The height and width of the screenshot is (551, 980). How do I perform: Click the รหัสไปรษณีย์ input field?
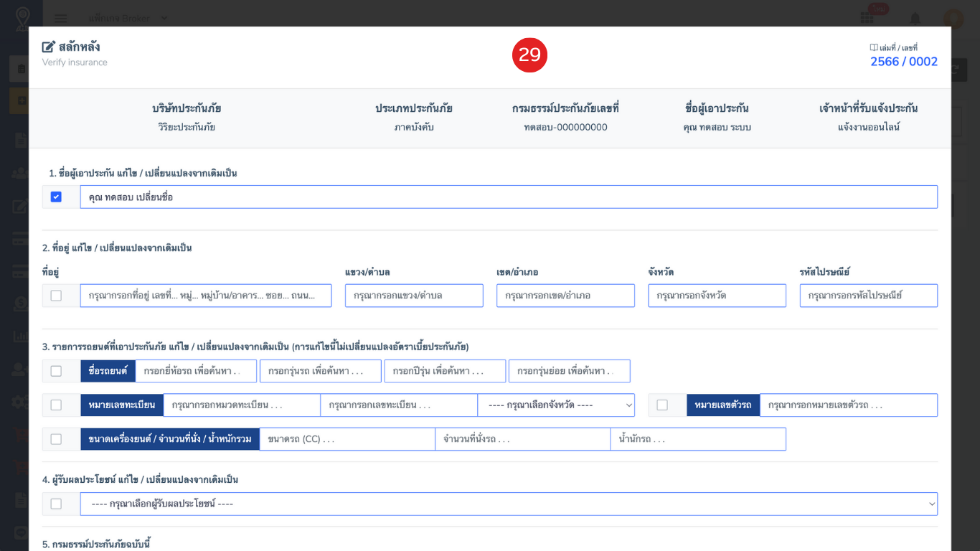869,296
